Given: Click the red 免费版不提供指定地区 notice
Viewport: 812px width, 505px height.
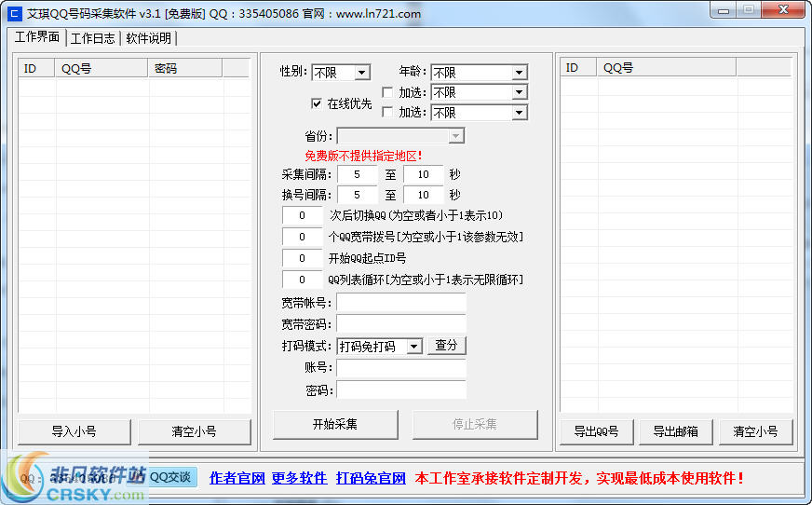Looking at the screenshot, I should [x=363, y=156].
